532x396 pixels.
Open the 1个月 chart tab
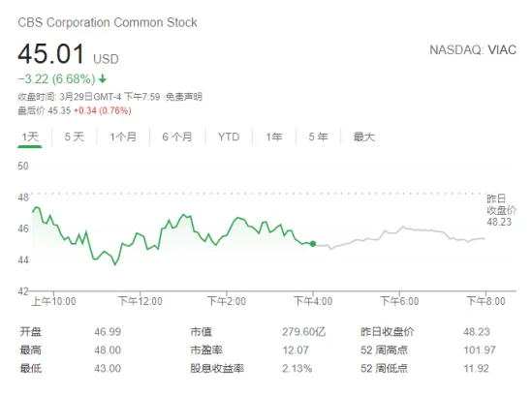pyautogui.click(x=123, y=137)
